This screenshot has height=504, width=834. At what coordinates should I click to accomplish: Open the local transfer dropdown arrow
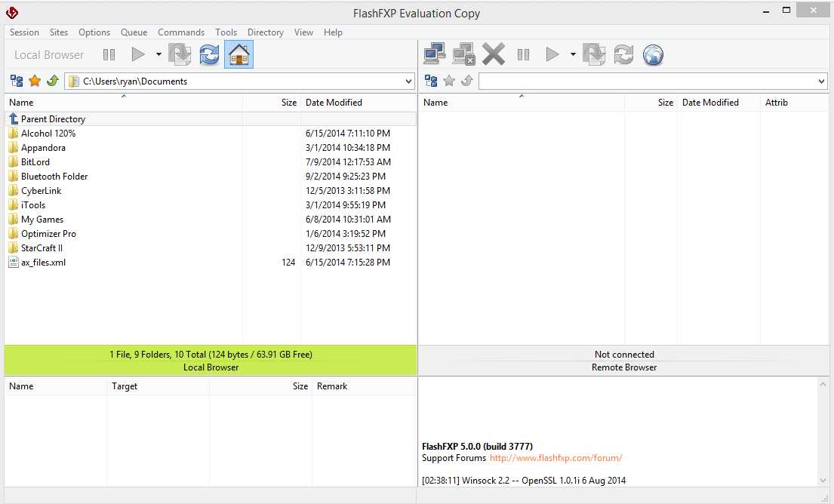158,54
